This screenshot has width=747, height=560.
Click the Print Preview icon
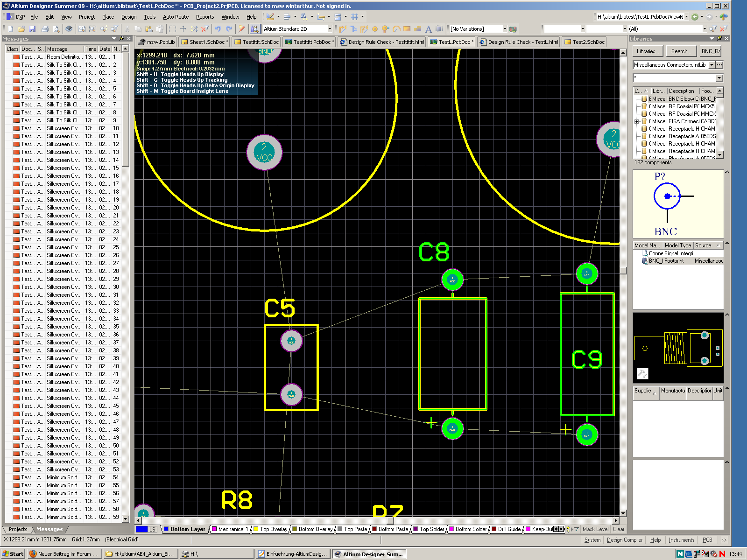point(56,29)
